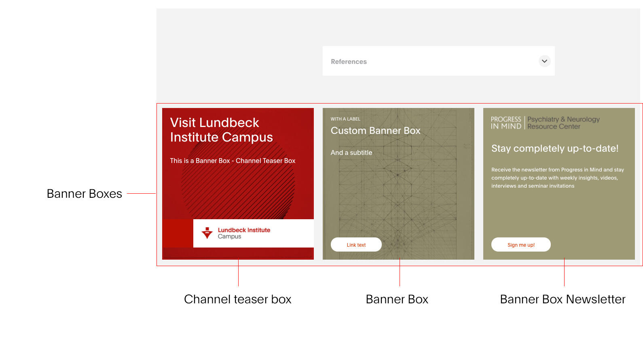
Task: Click the Progress in Mind logo
Action: pos(506,123)
